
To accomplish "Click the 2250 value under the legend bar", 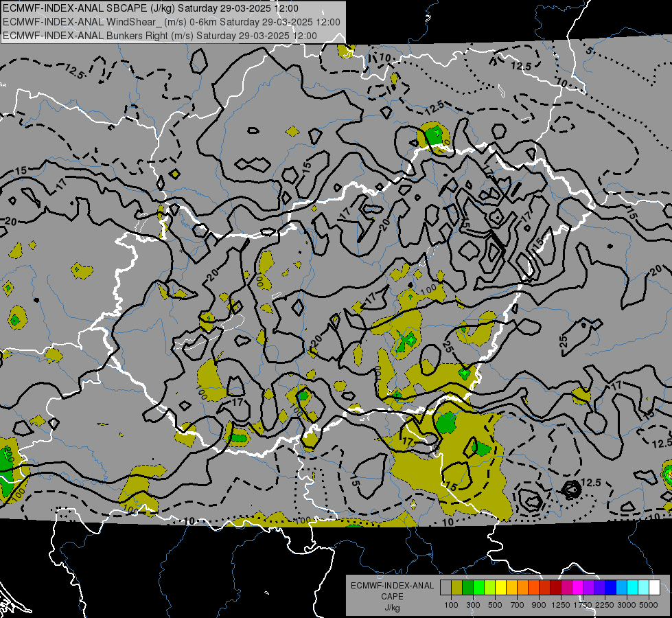I will pyautogui.click(x=605, y=605).
